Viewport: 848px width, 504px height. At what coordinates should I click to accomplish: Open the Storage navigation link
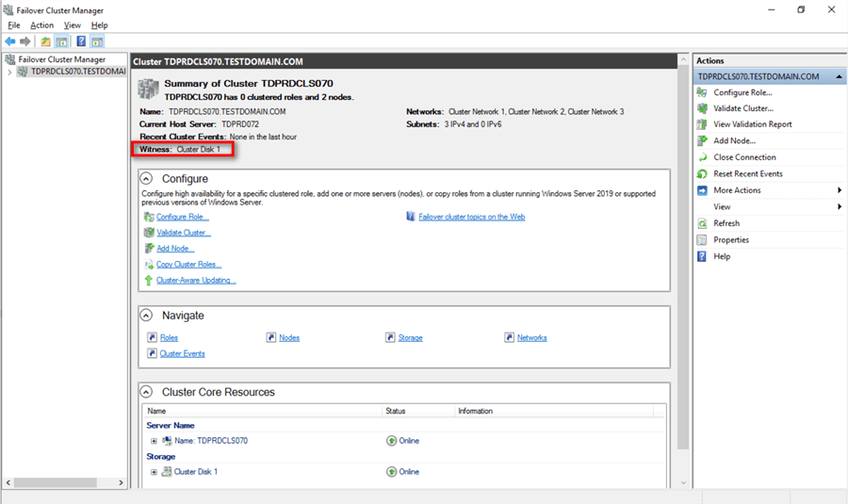click(410, 337)
